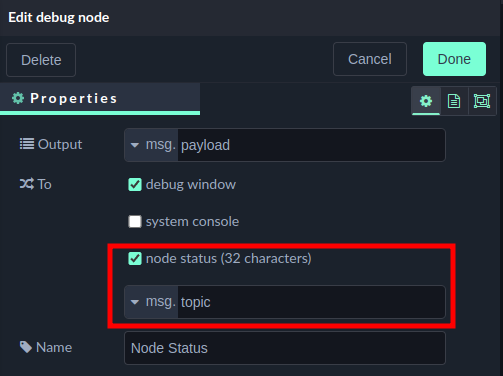Click the Cancel button
The image size is (503, 376).
tap(370, 59)
